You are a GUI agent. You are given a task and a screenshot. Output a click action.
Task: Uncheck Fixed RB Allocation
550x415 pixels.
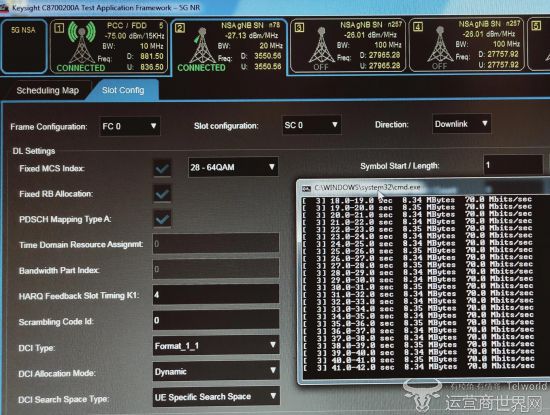pos(162,193)
